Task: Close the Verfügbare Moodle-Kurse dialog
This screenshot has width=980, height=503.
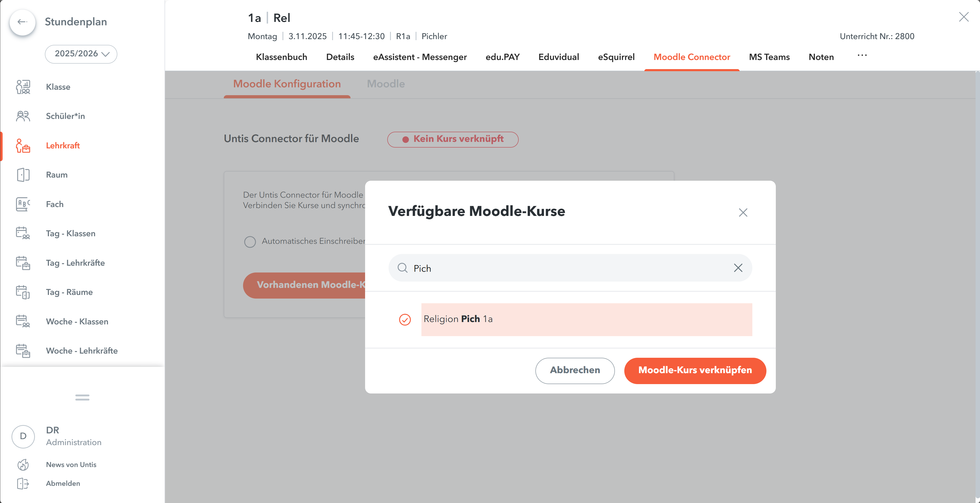Action: coord(743,212)
